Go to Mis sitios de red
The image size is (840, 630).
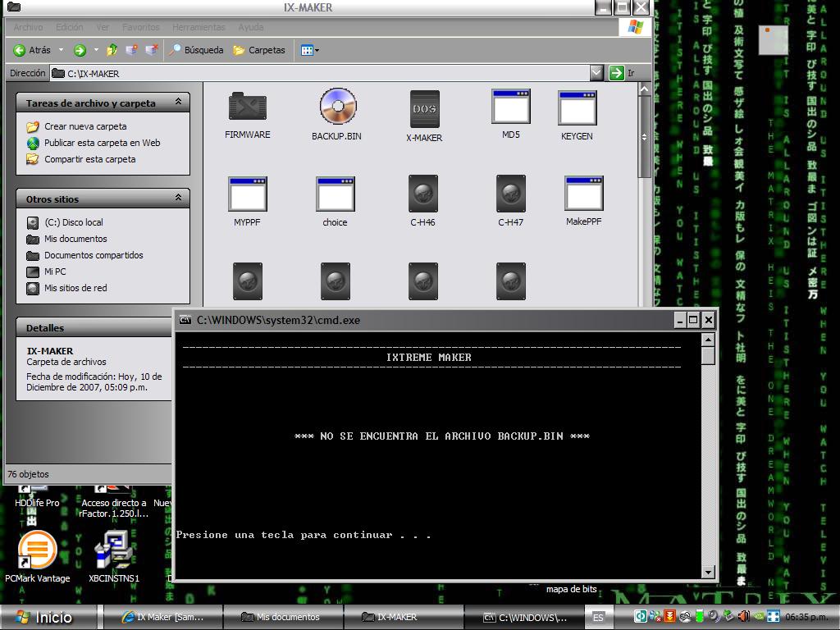tap(75, 288)
